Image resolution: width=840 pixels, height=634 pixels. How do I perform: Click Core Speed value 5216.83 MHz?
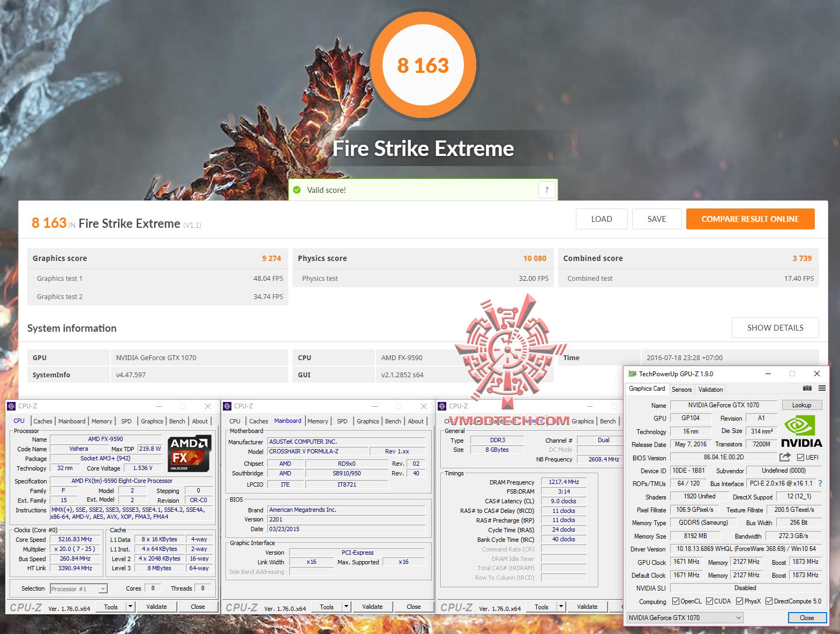tap(75, 539)
